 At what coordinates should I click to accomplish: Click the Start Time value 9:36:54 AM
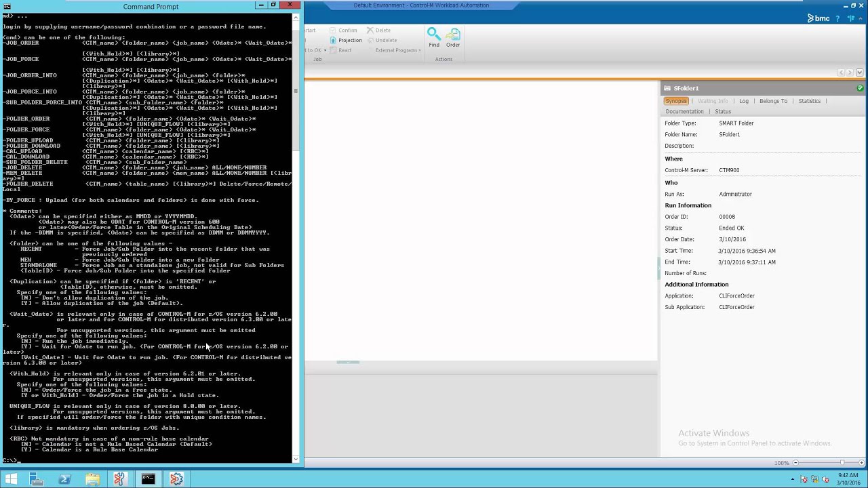click(x=747, y=251)
